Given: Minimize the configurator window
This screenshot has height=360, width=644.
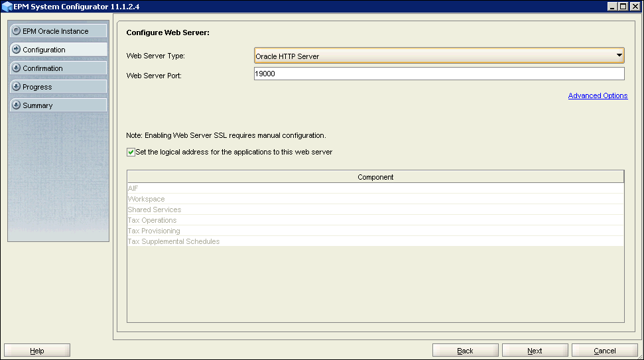Looking at the screenshot, I should [x=612, y=6].
